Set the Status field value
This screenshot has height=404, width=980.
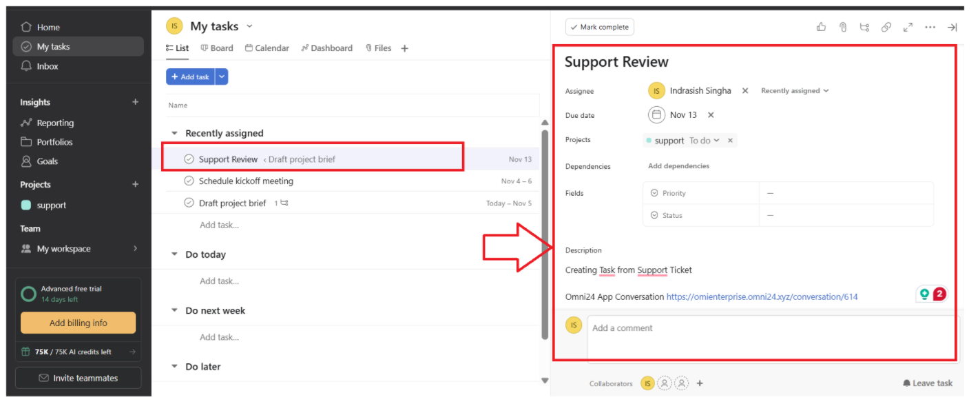[x=846, y=215]
